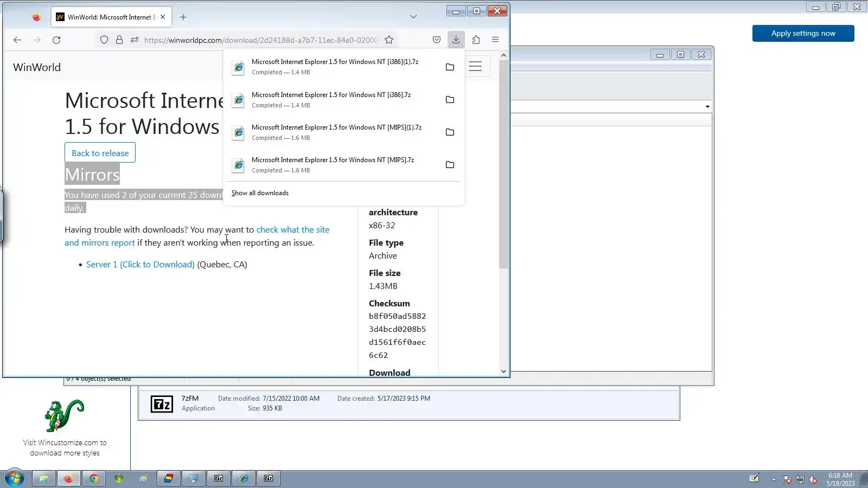Open the network tray icon

point(800,479)
